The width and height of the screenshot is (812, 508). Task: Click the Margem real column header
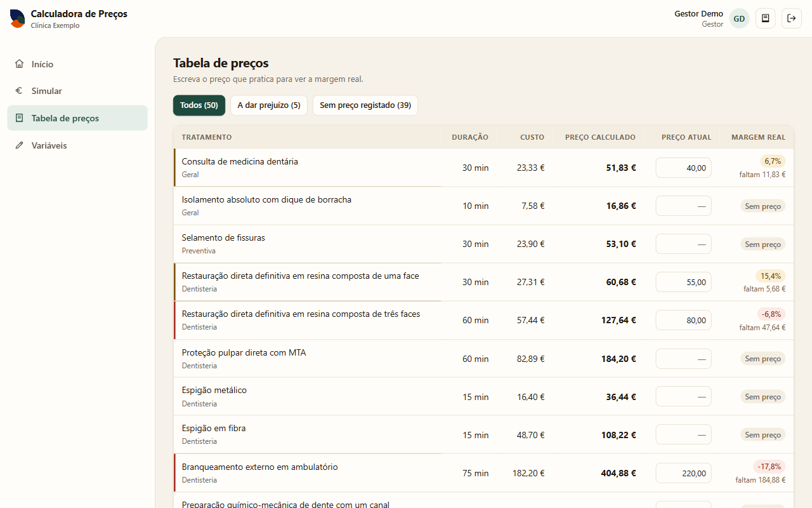(x=758, y=137)
